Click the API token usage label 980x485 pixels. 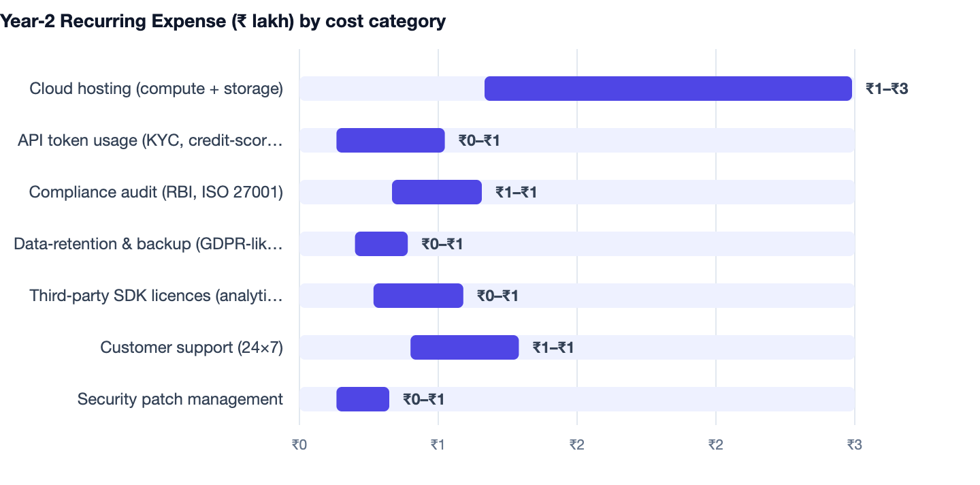(150, 140)
